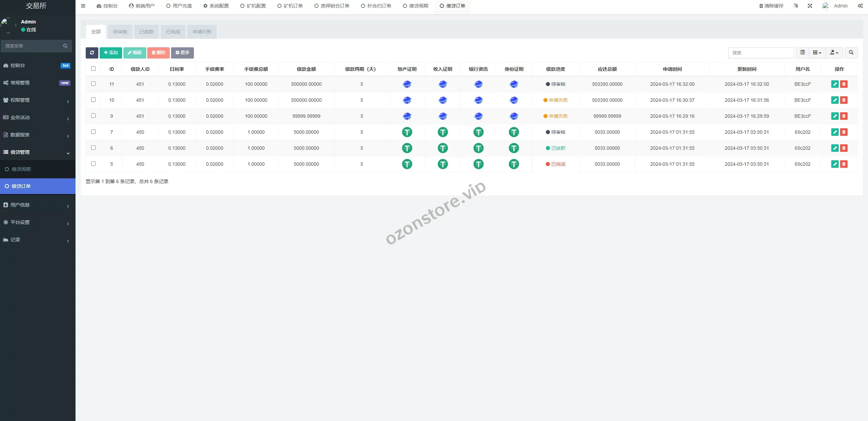Check the select-all checkbox in the table header
Viewport: 868px width, 421px height.
(x=94, y=69)
